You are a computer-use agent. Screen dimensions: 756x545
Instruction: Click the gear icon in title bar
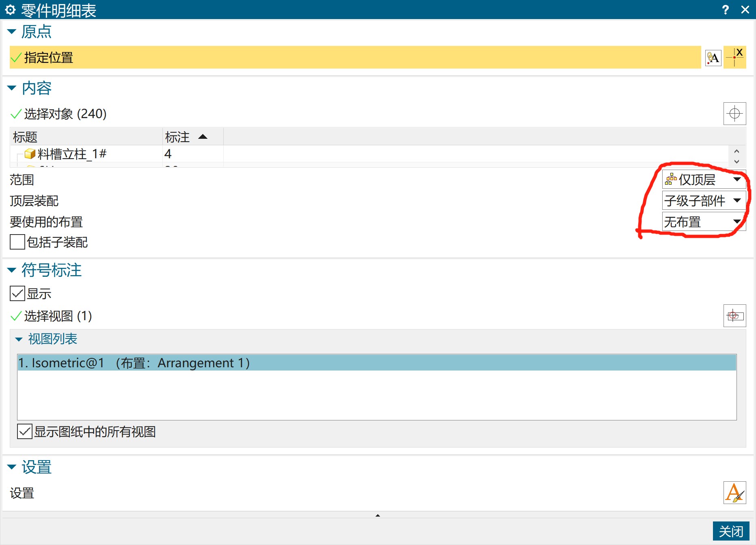(x=10, y=10)
